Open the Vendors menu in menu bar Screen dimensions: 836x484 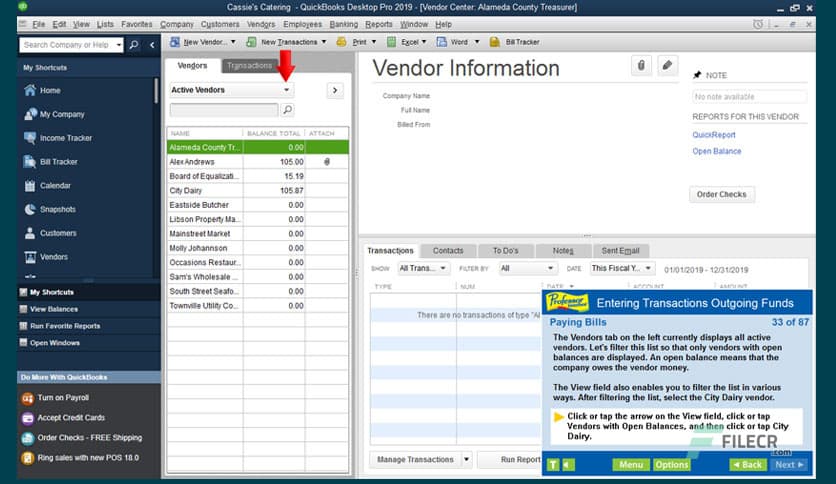coord(261,24)
